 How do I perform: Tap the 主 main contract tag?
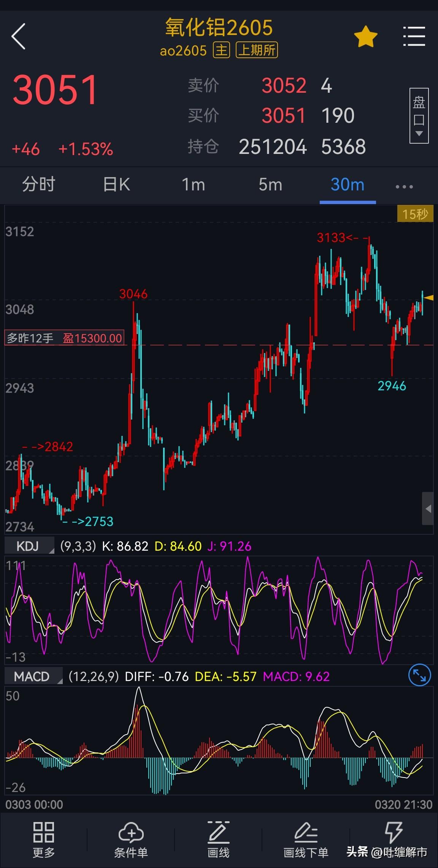(221, 50)
